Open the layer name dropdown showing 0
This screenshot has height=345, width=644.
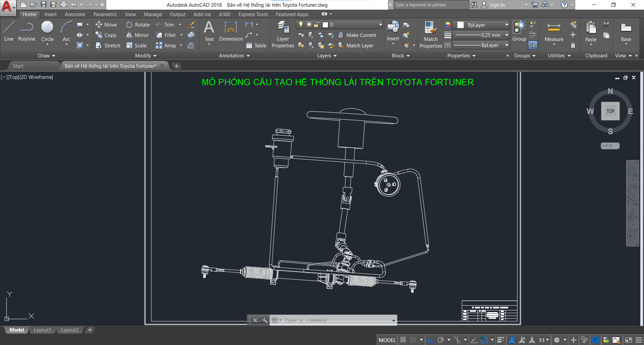pos(339,24)
